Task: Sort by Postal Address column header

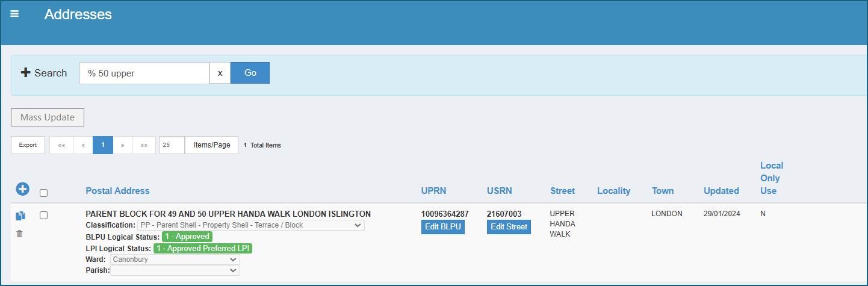Action: pos(117,191)
